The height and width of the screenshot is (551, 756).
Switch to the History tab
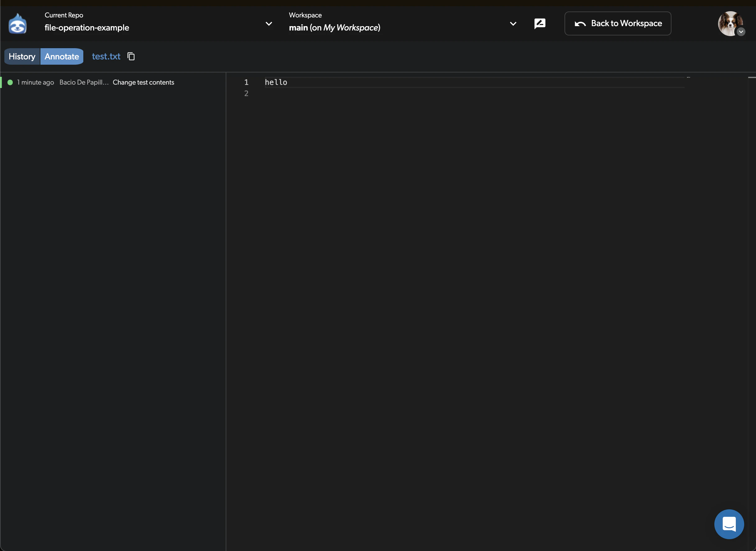tap(22, 56)
